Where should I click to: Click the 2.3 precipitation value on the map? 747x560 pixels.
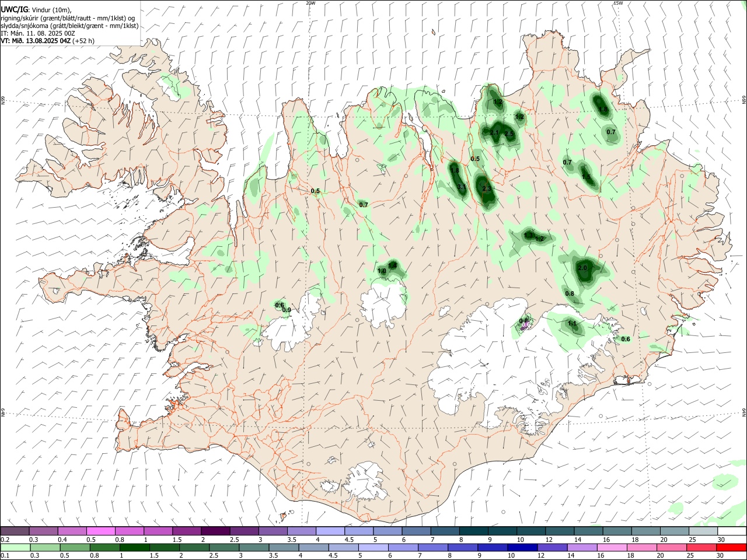pyautogui.click(x=487, y=188)
